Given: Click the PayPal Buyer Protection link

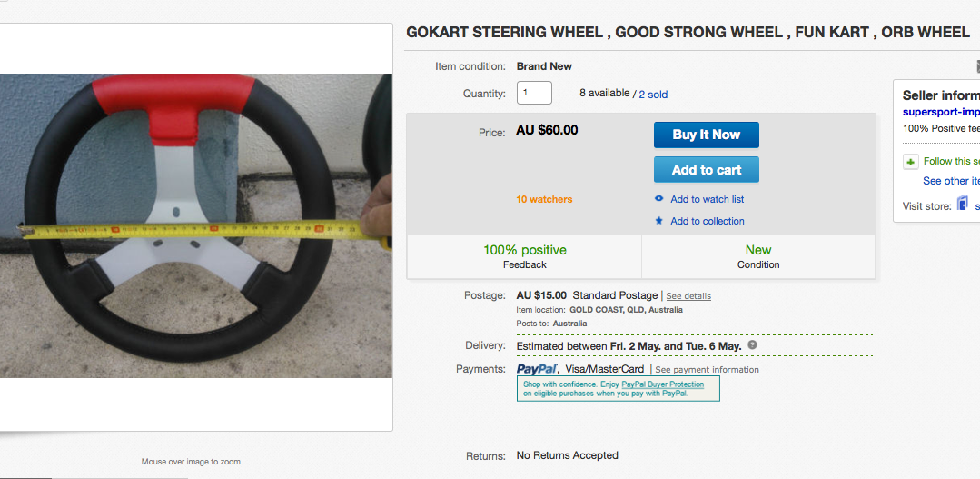Looking at the screenshot, I should [x=662, y=384].
